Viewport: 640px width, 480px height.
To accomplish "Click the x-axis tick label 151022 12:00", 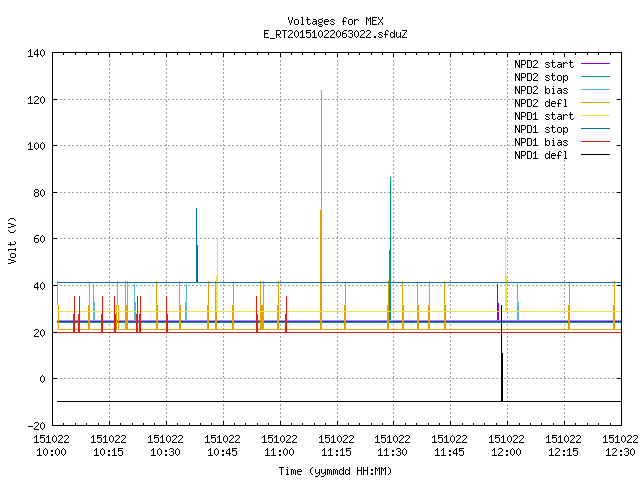I will coord(507,446).
